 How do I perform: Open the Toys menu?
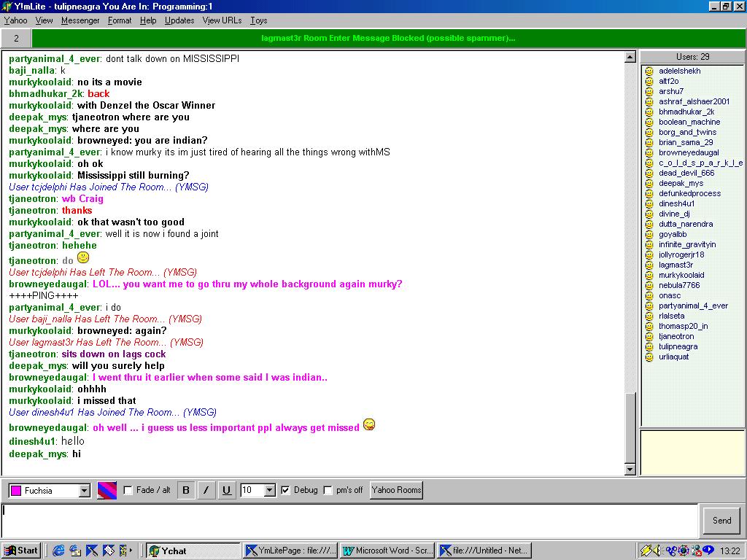pyautogui.click(x=259, y=20)
